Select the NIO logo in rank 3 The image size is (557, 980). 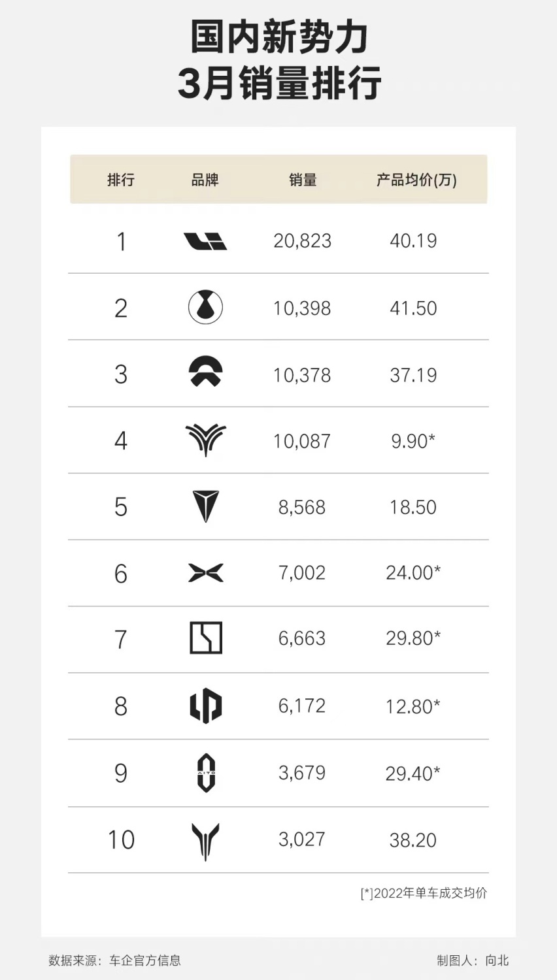pos(205,373)
